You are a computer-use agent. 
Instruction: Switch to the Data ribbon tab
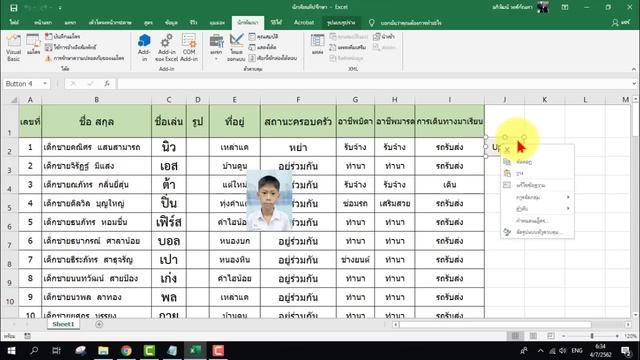tap(171, 22)
